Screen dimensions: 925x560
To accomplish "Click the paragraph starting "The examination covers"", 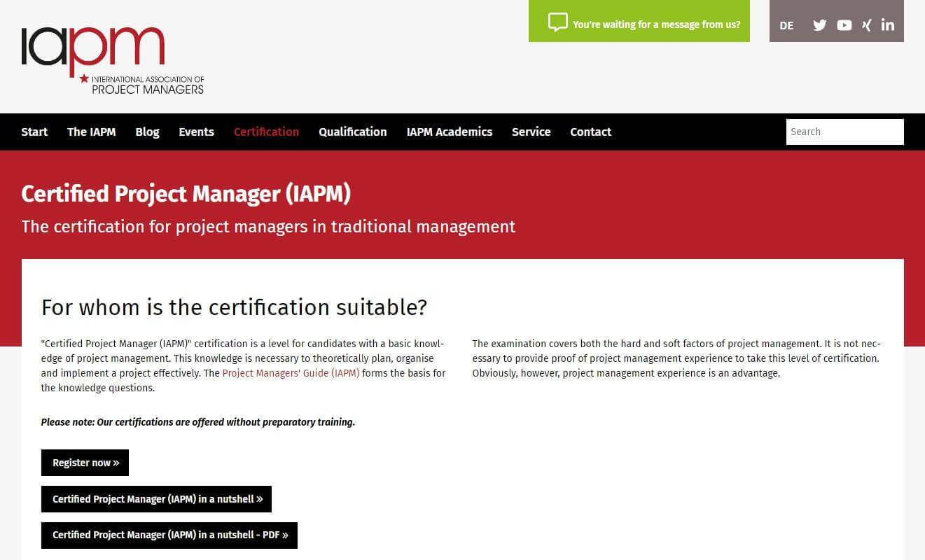I will tap(676, 358).
